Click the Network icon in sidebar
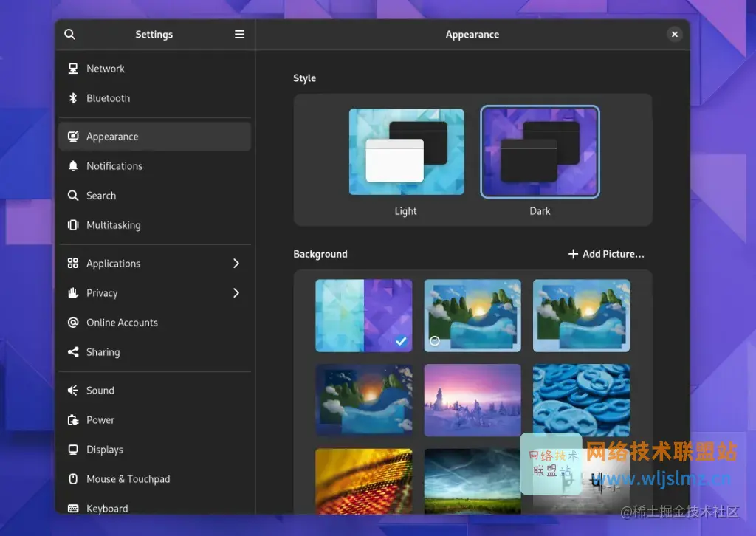The height and width of the screenshot is (536, 756). (73, 69)
